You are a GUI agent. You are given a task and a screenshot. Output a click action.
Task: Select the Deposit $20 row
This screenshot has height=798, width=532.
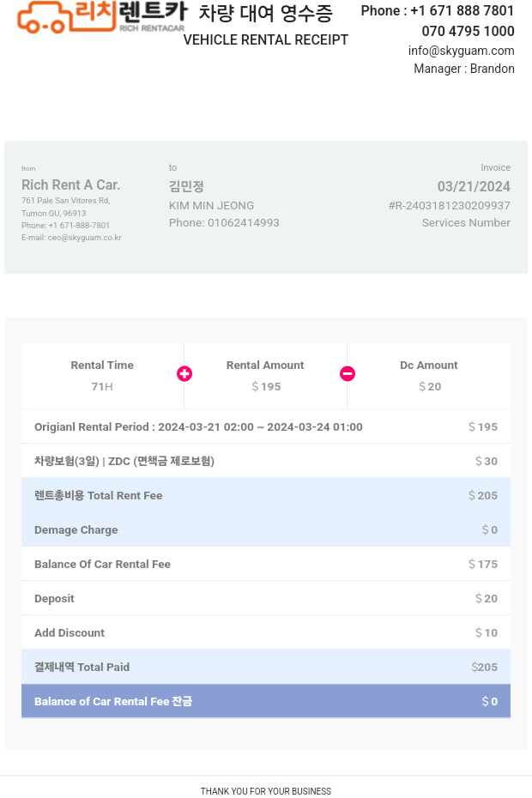point(266,599)
